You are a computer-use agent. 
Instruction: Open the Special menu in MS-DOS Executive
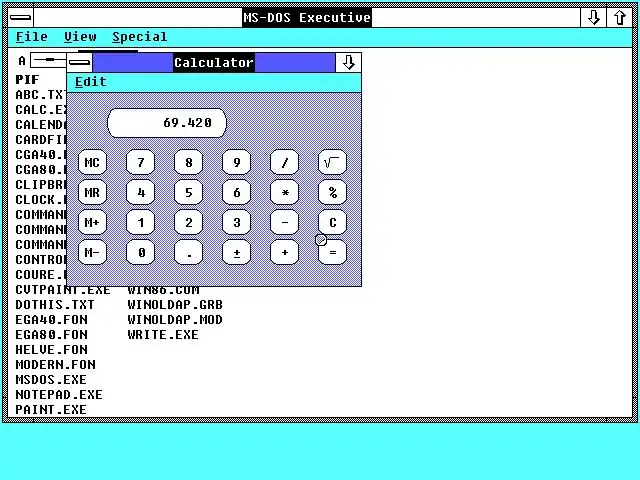140,37
